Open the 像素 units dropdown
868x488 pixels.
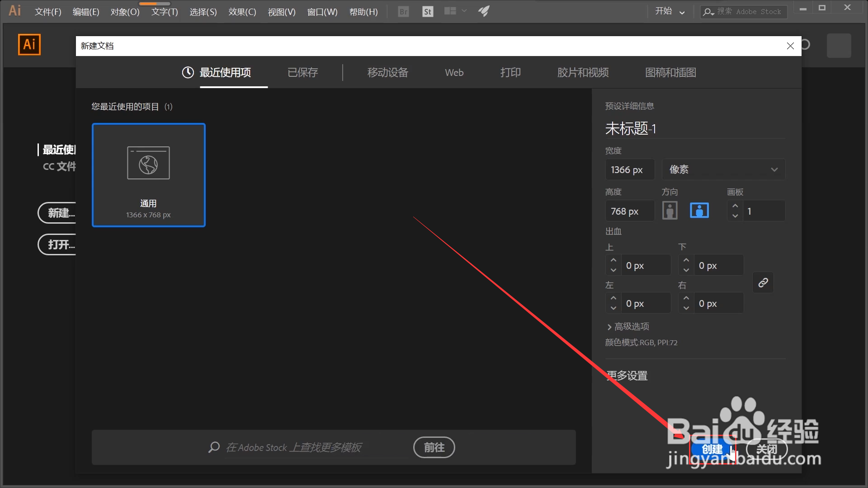[723, 170]
